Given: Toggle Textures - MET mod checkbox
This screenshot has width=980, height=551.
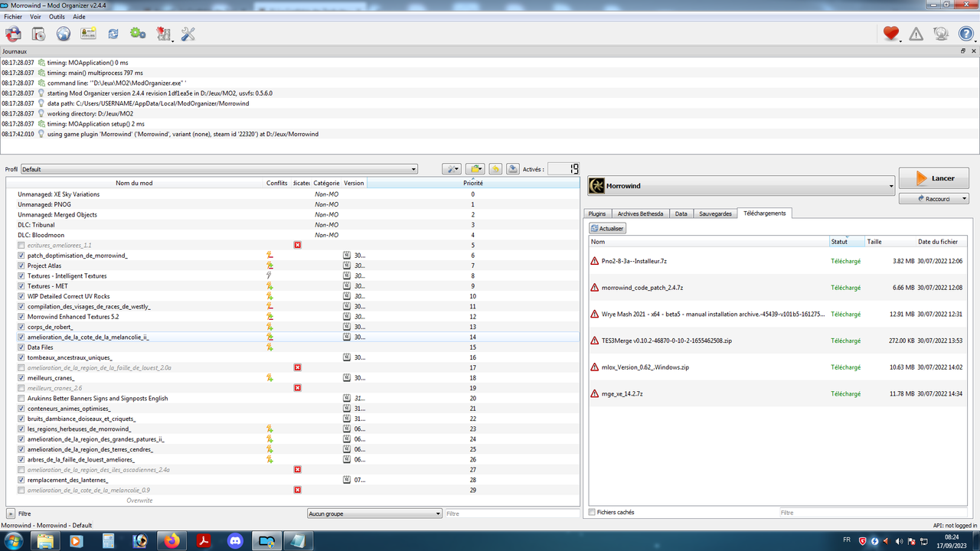Looking at the screenshot, I should point(21,286).
